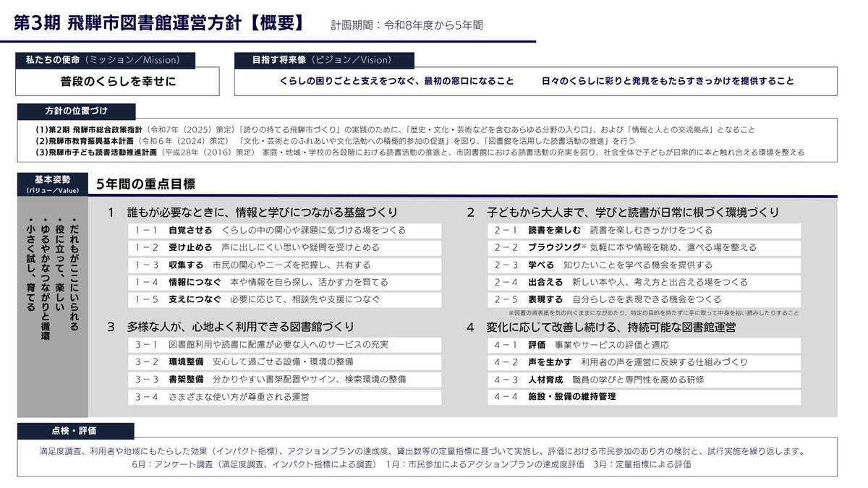This screenshot has width=868, height=488.
Task: Click row 2-5 表現する
Action: [x=644, y=299]
